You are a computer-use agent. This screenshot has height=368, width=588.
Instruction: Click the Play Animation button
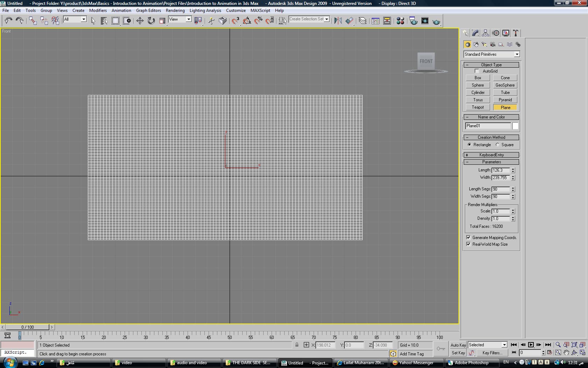(531, 345)
